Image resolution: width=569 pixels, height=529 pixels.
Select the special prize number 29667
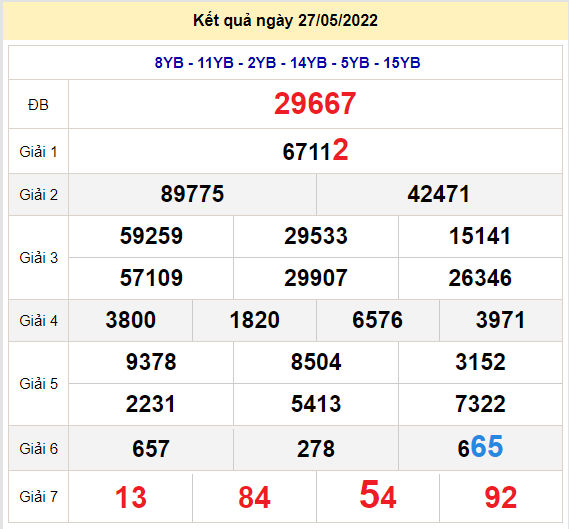click(x=315, y=104)
